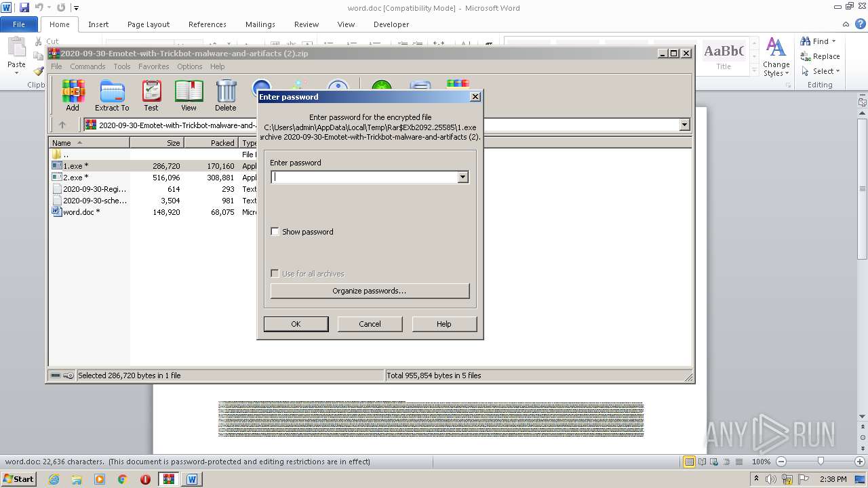Click the Redo icon in Word

(61, 7)
